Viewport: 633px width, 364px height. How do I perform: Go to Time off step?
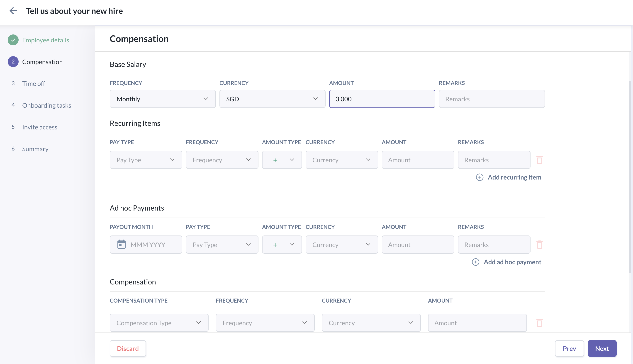coord(34,83)
